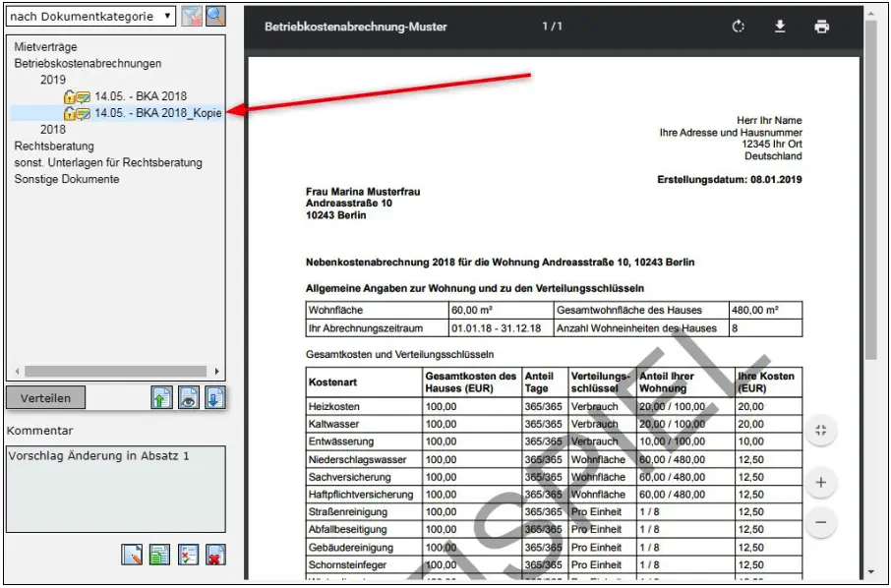
Task: Click the download document blue arrow icon
Action: [215, 397]
